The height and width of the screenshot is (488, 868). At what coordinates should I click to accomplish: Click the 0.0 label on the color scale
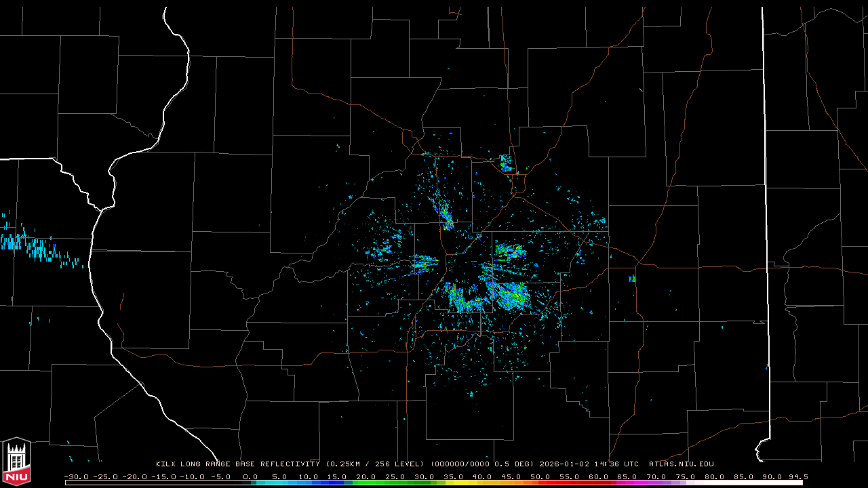250,476
